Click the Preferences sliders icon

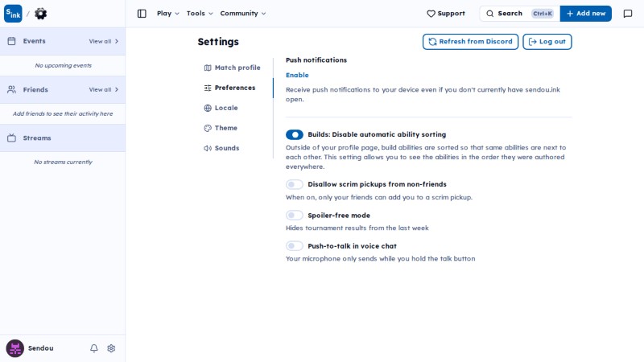pyautogui.click(x=208, y=88)
